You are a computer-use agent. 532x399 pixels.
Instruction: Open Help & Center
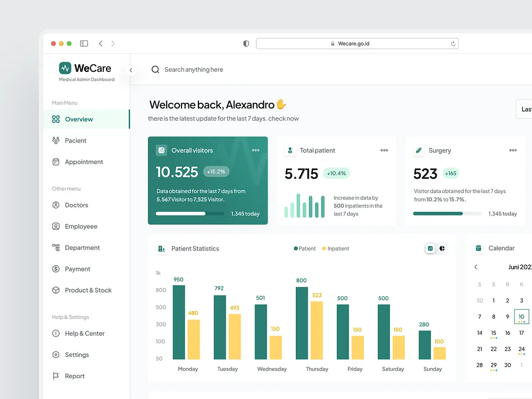56,334
